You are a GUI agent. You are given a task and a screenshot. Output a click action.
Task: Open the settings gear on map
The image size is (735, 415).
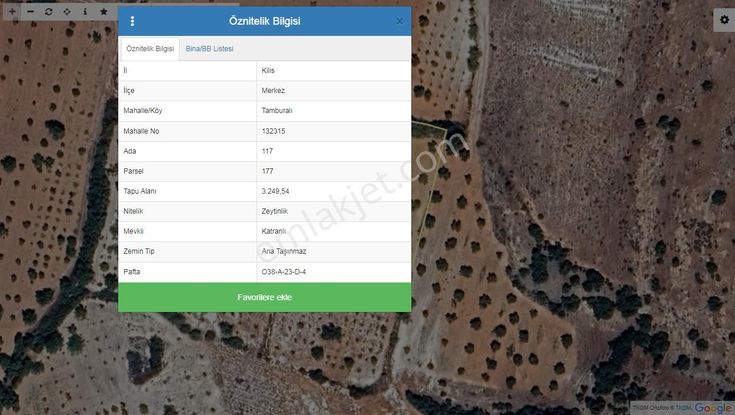[724, 20]
